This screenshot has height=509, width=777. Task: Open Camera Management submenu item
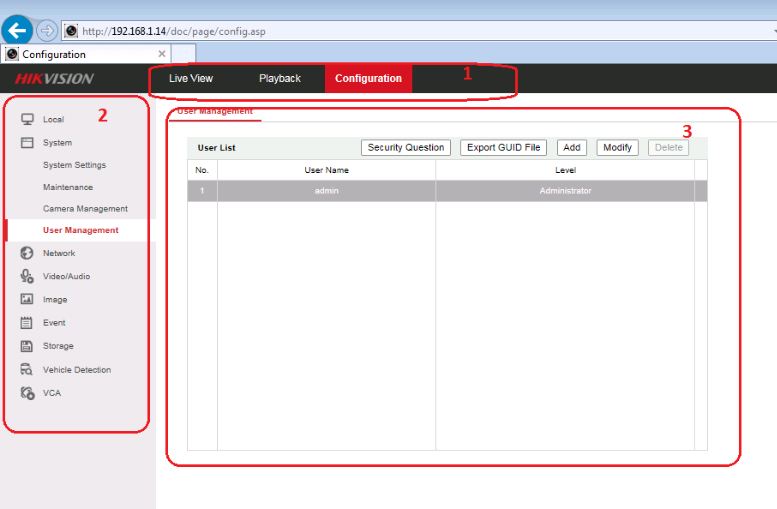pos(85,209)
